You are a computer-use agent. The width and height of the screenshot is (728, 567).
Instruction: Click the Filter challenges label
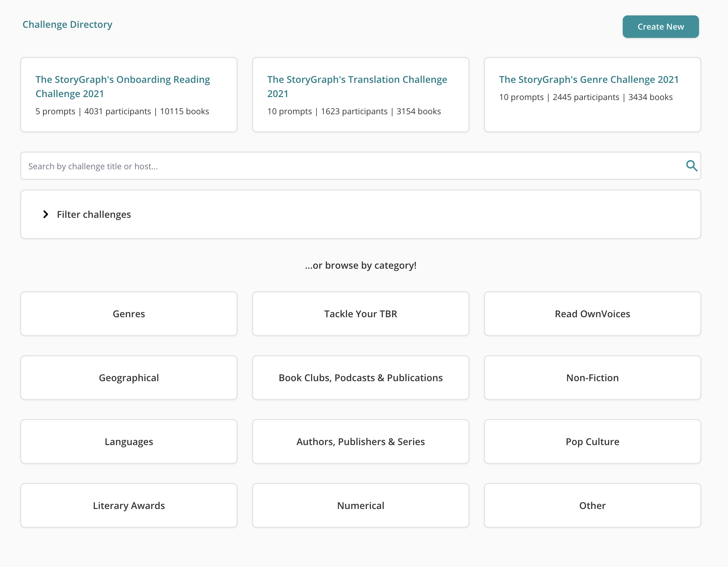coord(94,215)
